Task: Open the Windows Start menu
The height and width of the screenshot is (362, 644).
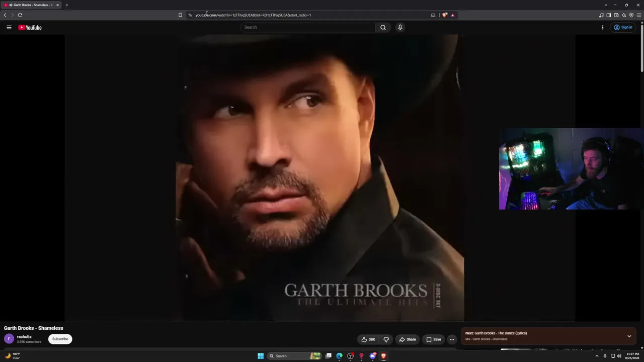Action: coord(261,356)
